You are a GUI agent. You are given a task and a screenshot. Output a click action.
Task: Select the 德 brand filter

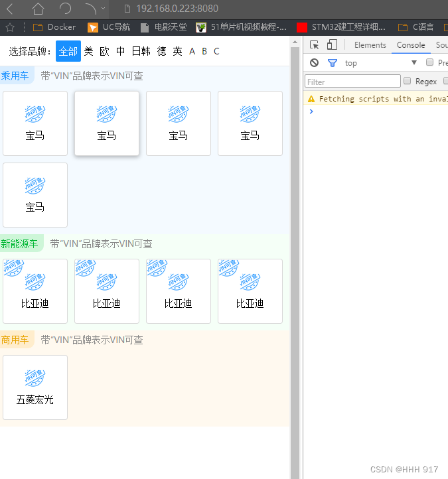point(162,51)
